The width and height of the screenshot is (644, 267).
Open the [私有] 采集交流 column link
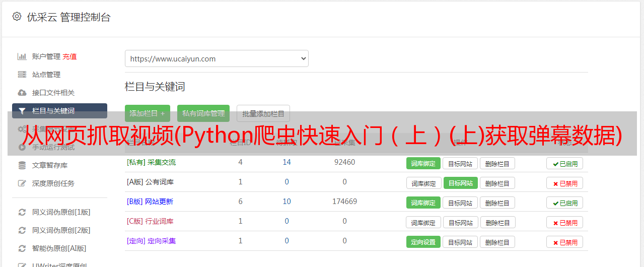click(152, 162)
